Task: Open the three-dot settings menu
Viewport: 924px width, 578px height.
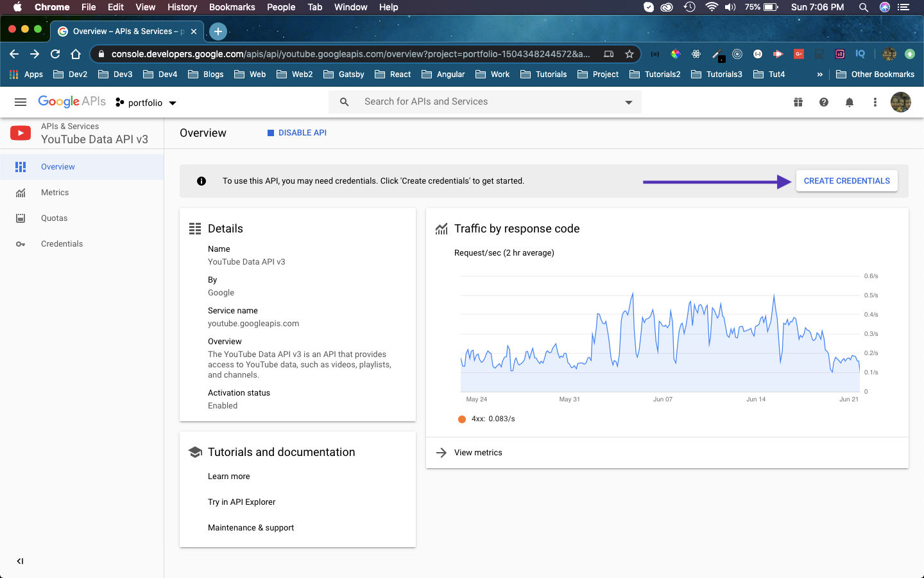Action: tap(875, 102)
